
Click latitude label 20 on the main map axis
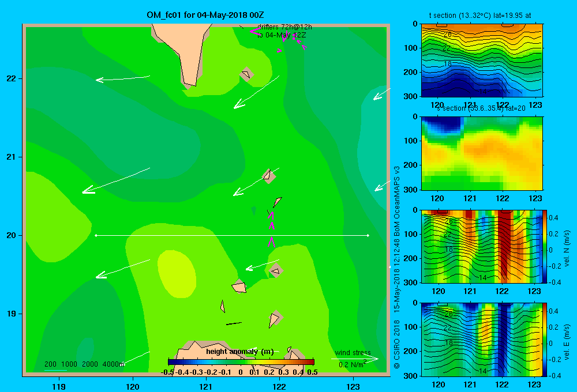click(x=12, y=235)
